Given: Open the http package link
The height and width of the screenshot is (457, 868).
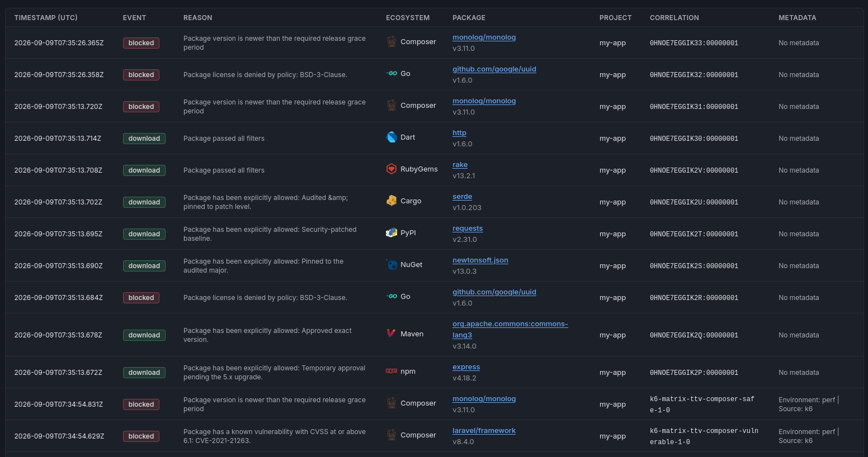Looking at the screenshot, I should point(459,133).
